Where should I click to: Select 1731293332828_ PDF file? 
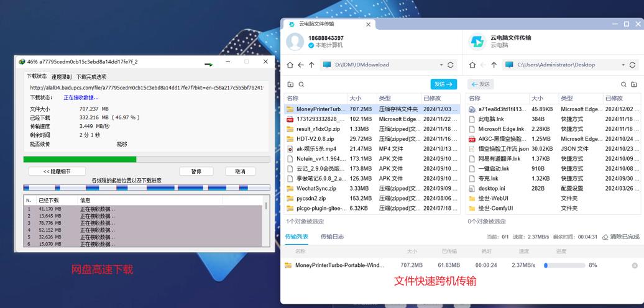(x=372, y=119)
